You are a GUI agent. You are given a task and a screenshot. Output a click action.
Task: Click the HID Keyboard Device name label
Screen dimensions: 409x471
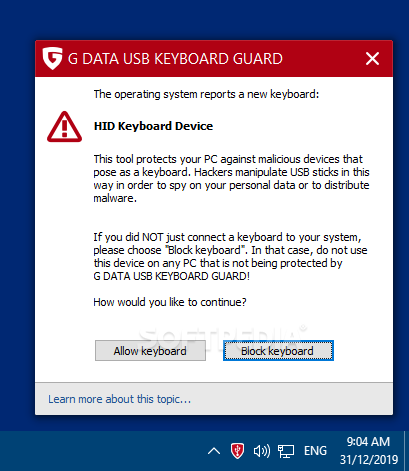(153, 126)
